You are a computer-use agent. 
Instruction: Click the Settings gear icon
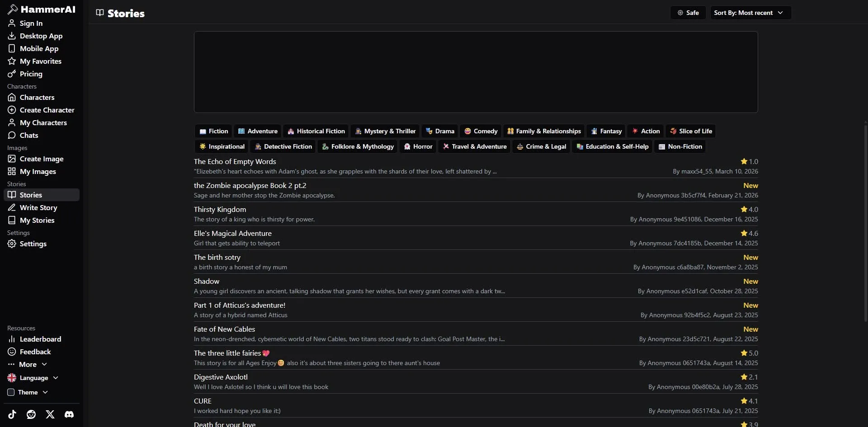(12, 244)
